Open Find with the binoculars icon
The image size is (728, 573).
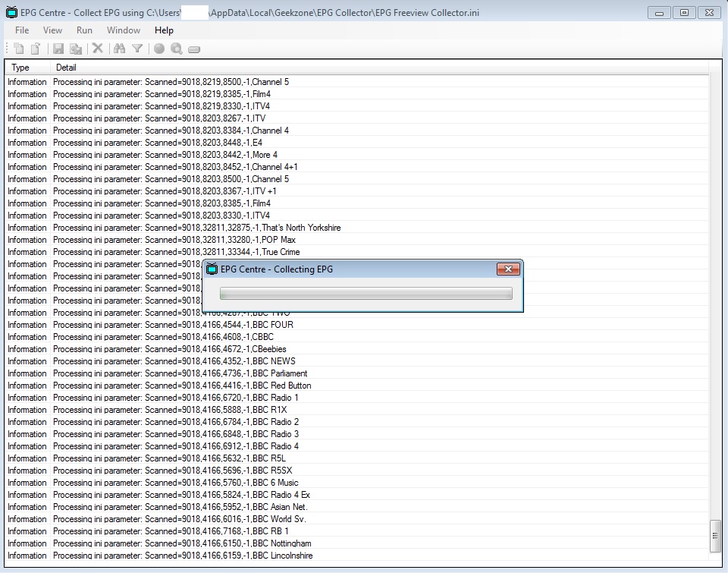click(119, 49)
